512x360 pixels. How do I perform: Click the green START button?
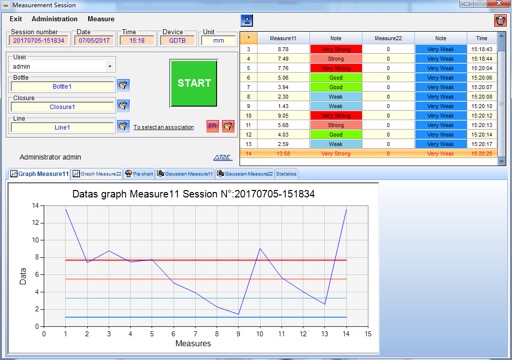pyautogui.click(x=194, y=83)
